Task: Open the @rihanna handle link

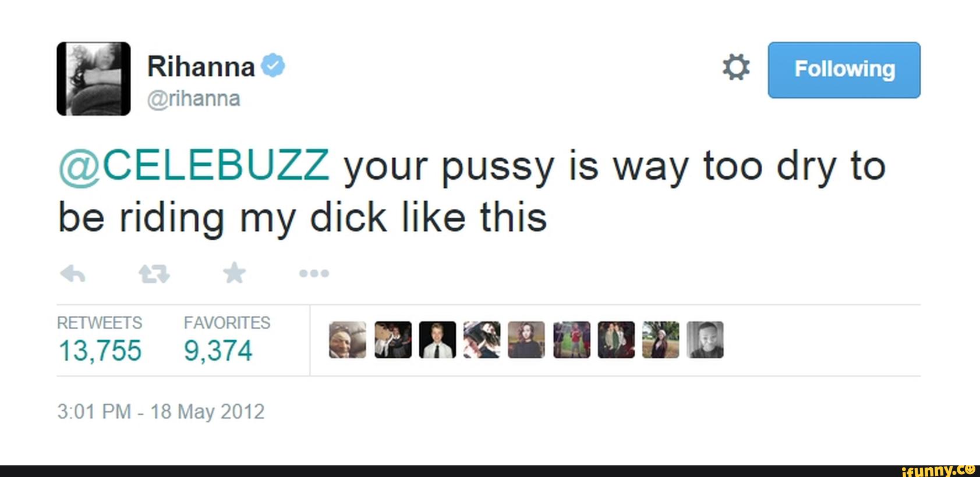Action: click(x=193, y=98)
